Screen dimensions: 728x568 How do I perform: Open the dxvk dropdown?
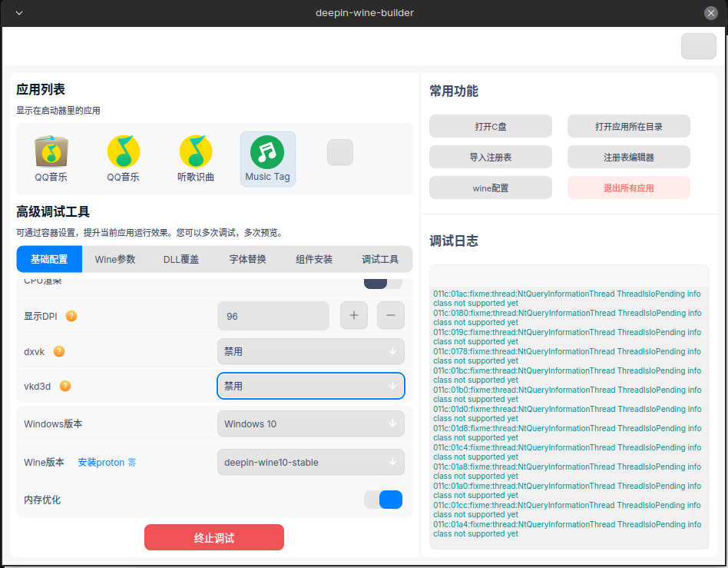point(310,351)
